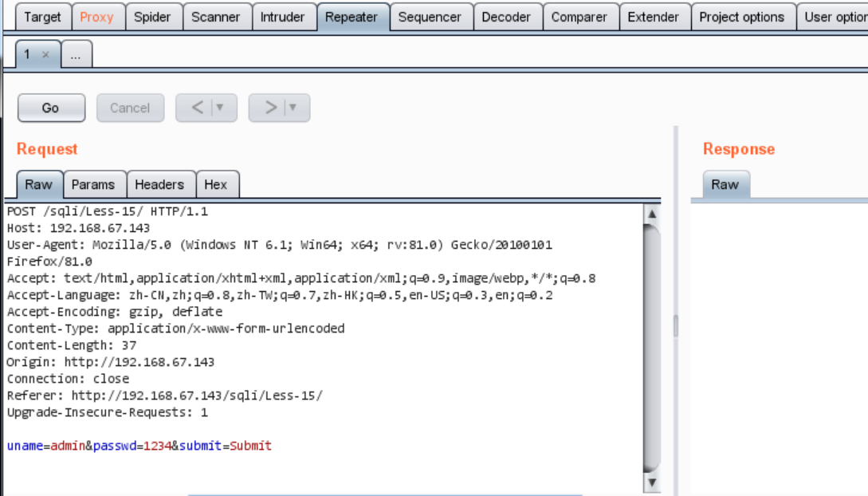Viewport: 868px width, 496px height.
Task: Click the Accept-Language header line
Action: click(x=280, y=295)
